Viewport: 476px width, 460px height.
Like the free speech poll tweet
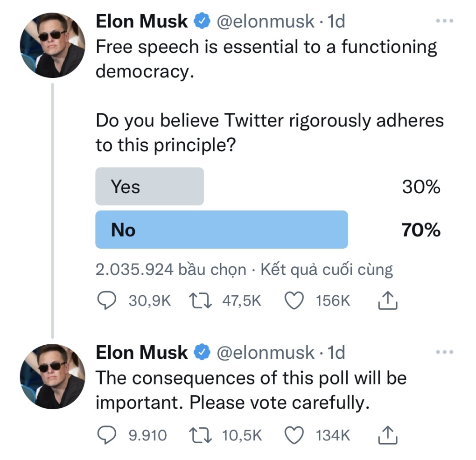pos(294,301)
